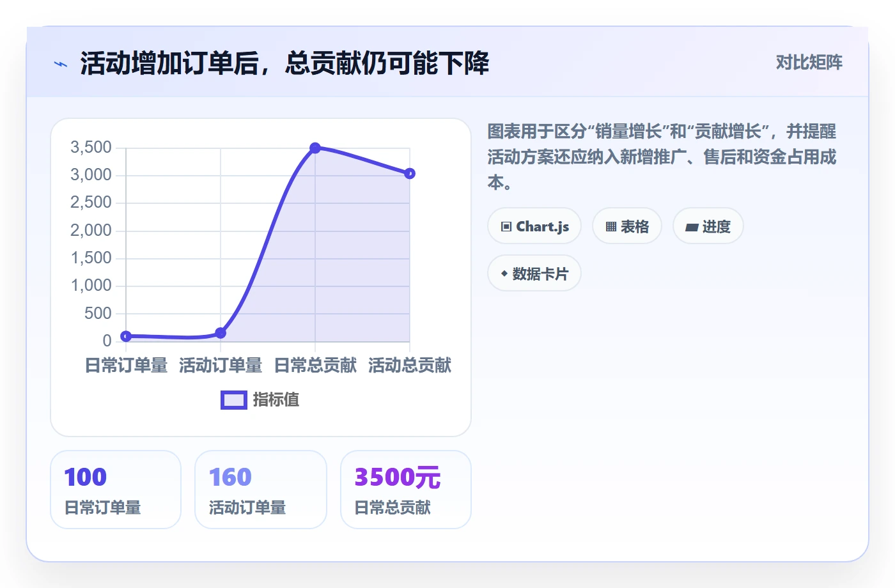Click the 日常订单量 chart data point
The height and width of the screenshot is (588, 895).
(126, 336)
